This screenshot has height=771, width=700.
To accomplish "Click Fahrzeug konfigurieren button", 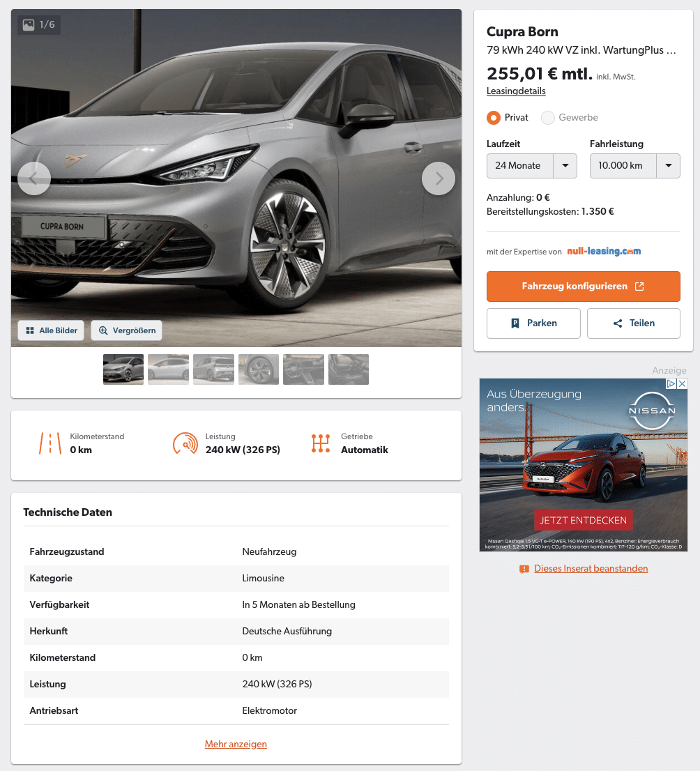I will point(584,287).
